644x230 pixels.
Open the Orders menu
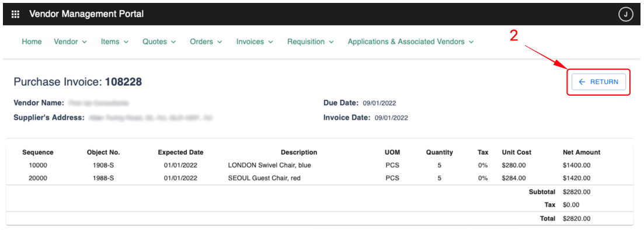pyautogui.click(x=206, y=41)
